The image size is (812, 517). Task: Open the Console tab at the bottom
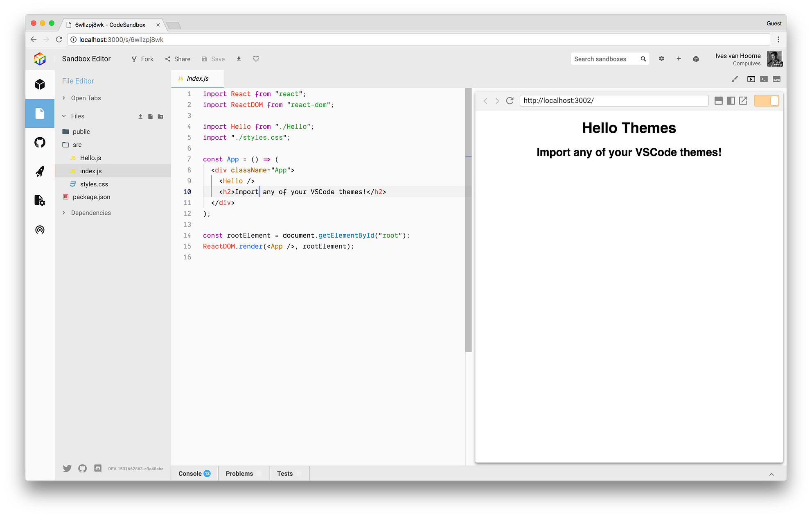click(x=190, y=473)
